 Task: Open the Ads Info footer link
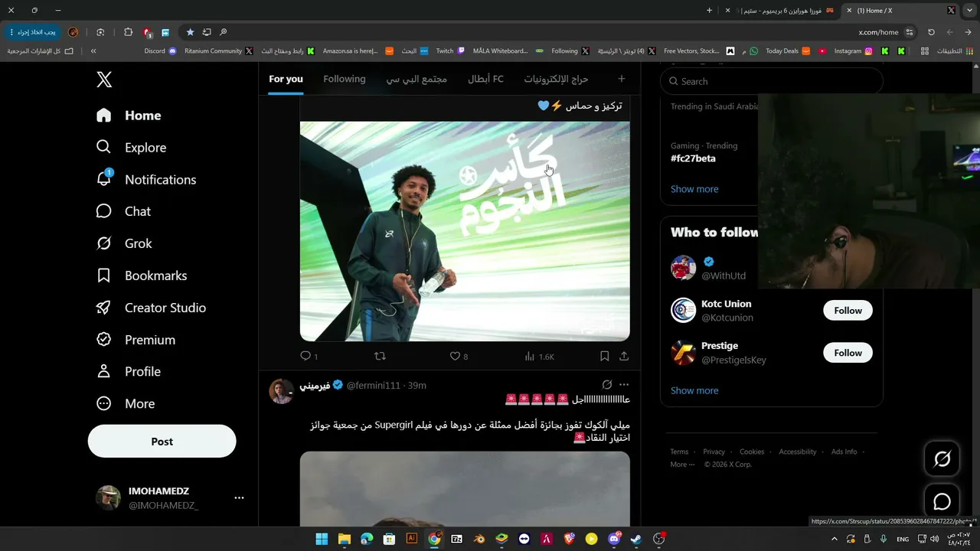[x=844, y=452]
